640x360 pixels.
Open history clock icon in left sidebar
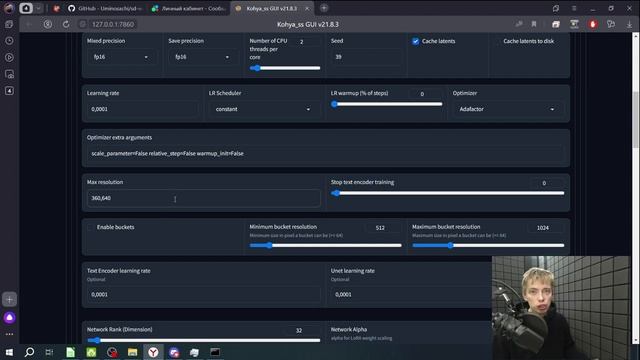coord(9,41)
